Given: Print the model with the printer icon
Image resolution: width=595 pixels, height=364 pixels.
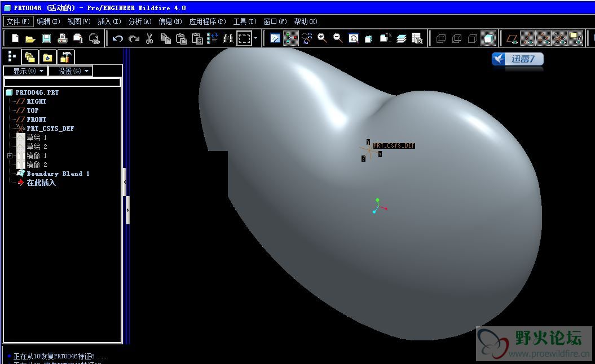Looking at the screenshot, I should (x=62, y=38).
